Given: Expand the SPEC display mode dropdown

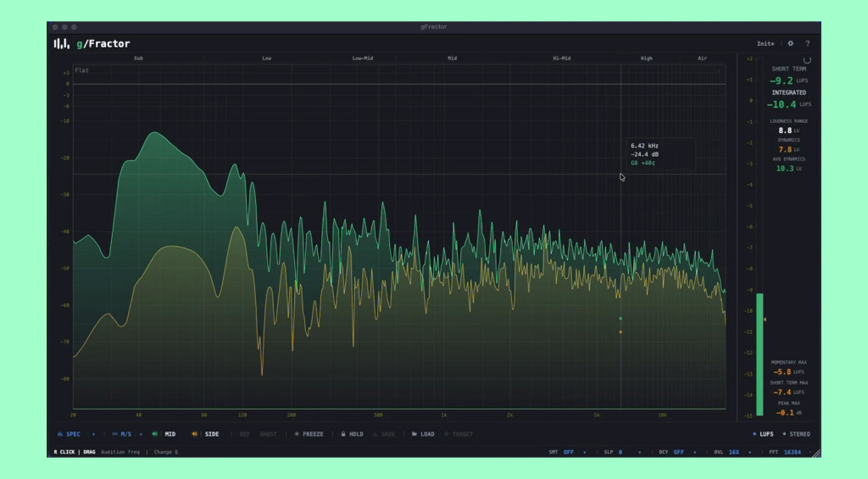Looking at the screenshot, I should 93,435.
